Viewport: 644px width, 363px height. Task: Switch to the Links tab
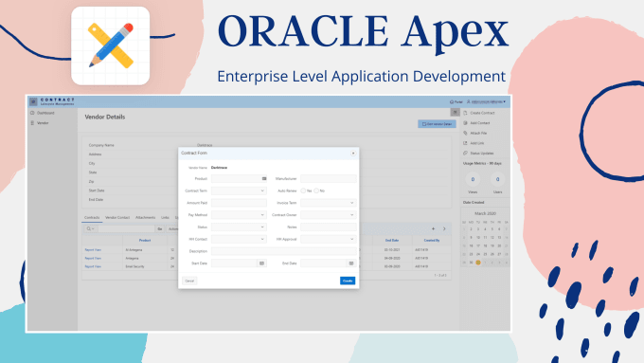[x=165, y=217]
